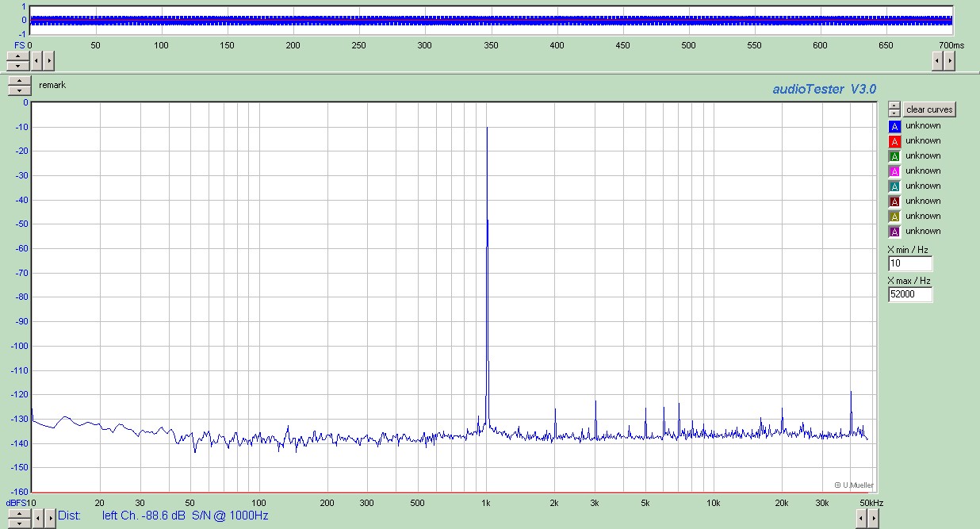Click the left arrow beside the FS steppers
Screen dimensions: 980x529
[x=36, y=60]
